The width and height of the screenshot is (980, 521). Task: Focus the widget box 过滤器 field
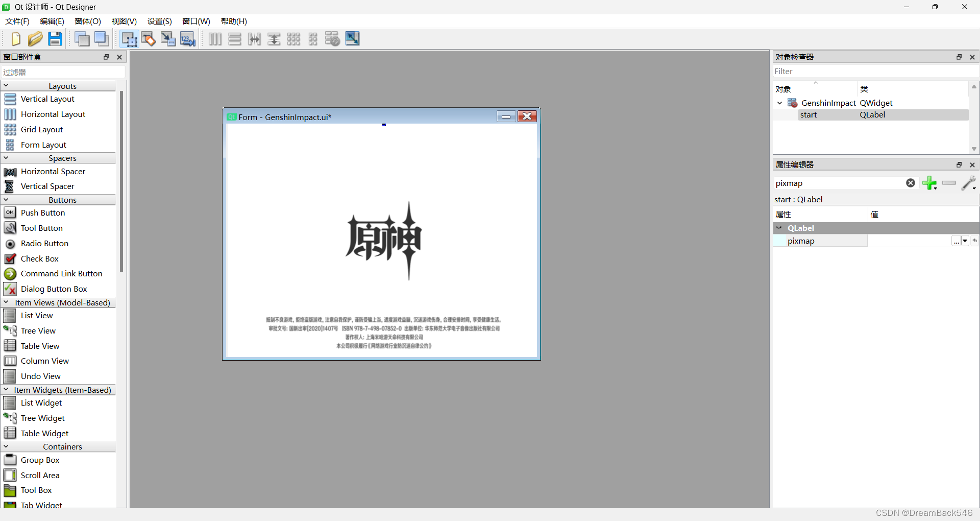(x=63, y=72)
